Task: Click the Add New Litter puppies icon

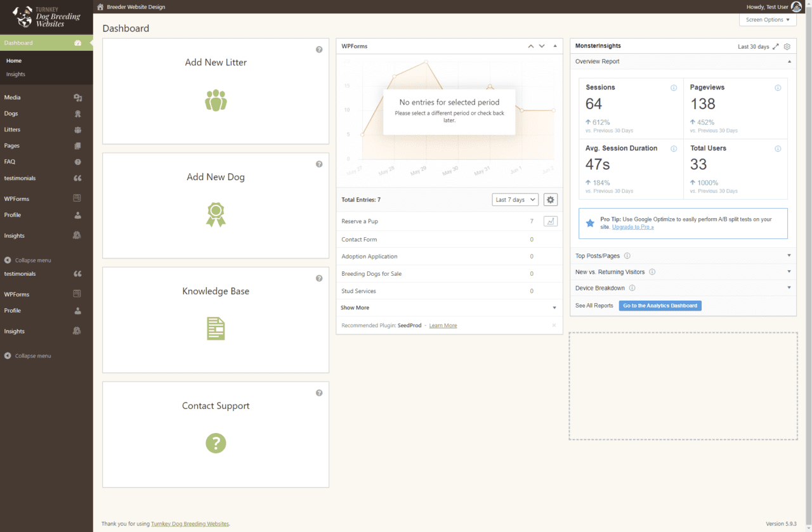Action: click(x=216, y=100)
